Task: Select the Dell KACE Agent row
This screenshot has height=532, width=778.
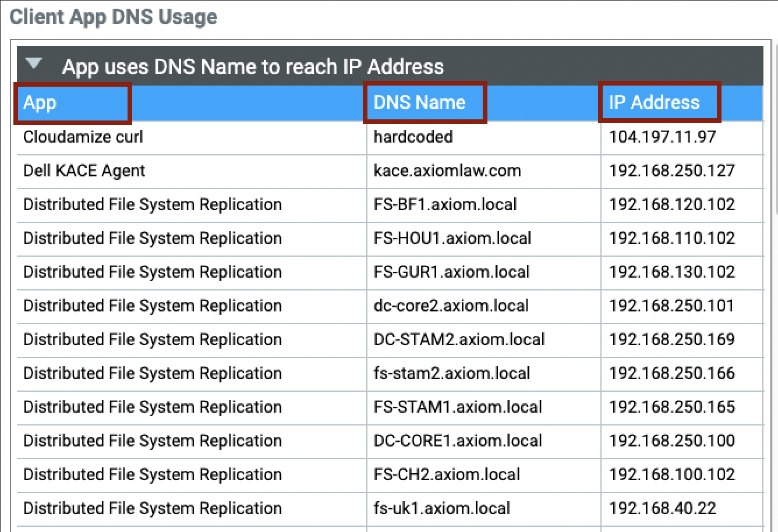Action: [84, 171]
